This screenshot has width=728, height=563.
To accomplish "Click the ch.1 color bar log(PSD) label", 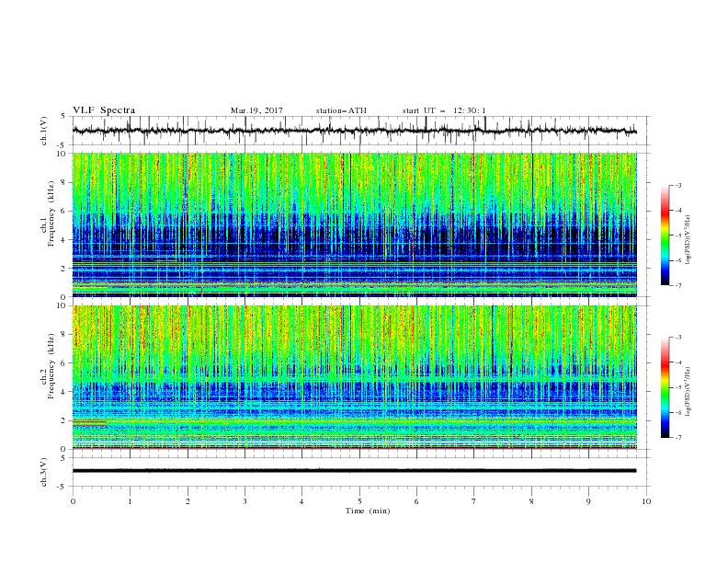I will point(688,240).
